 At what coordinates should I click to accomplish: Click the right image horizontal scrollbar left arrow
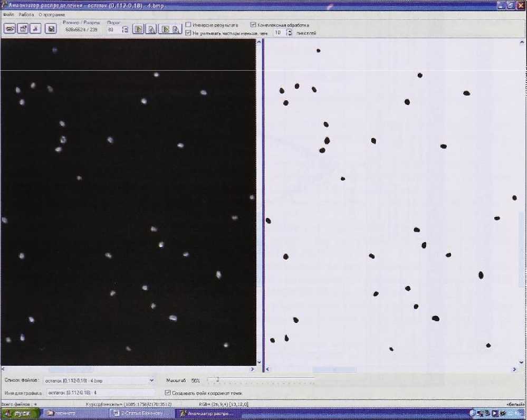[x=268, y=369]
